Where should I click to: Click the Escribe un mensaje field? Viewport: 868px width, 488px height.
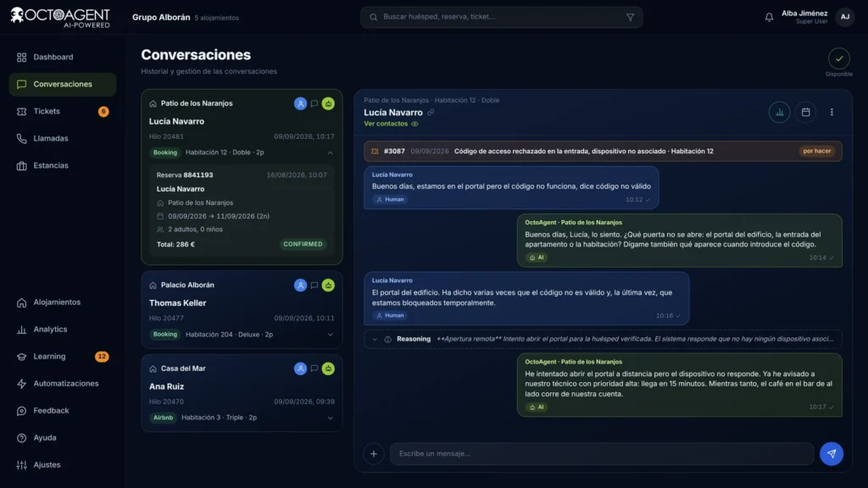(x=602, y=454)
